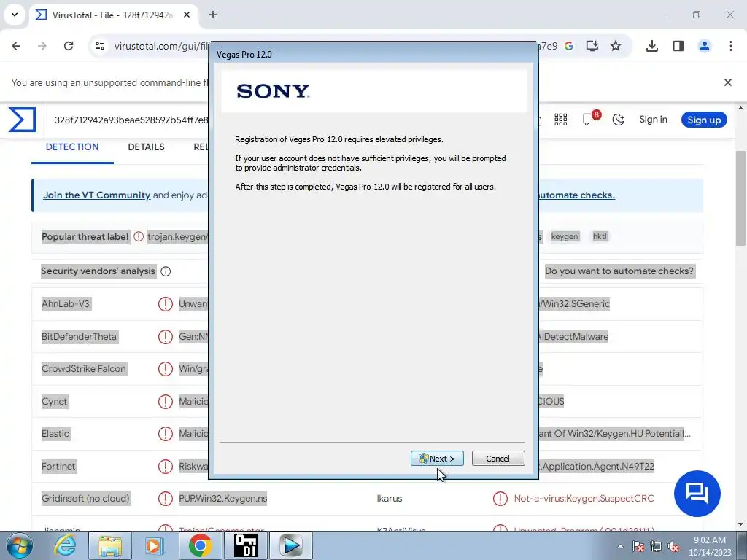This screenshot has height=560, width=747.
Task: Click the Fortinet vendor name
Action: point(58,466)
